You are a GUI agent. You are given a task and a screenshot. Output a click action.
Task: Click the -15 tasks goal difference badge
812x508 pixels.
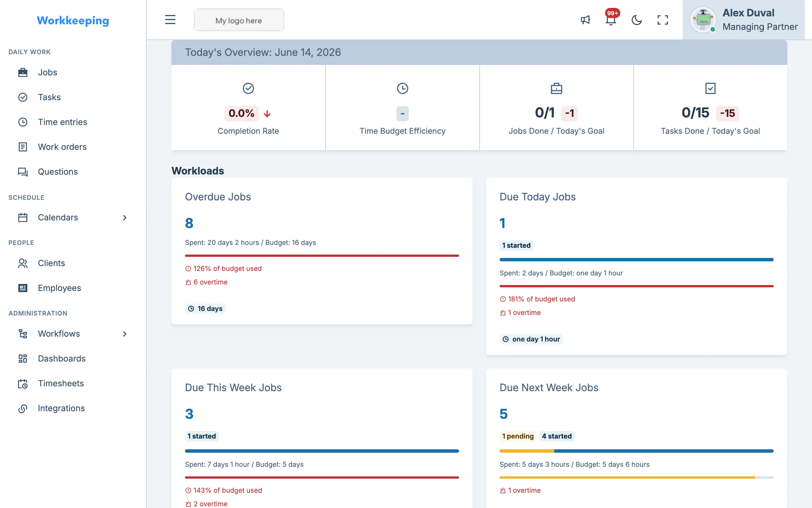tap(727, 113)
